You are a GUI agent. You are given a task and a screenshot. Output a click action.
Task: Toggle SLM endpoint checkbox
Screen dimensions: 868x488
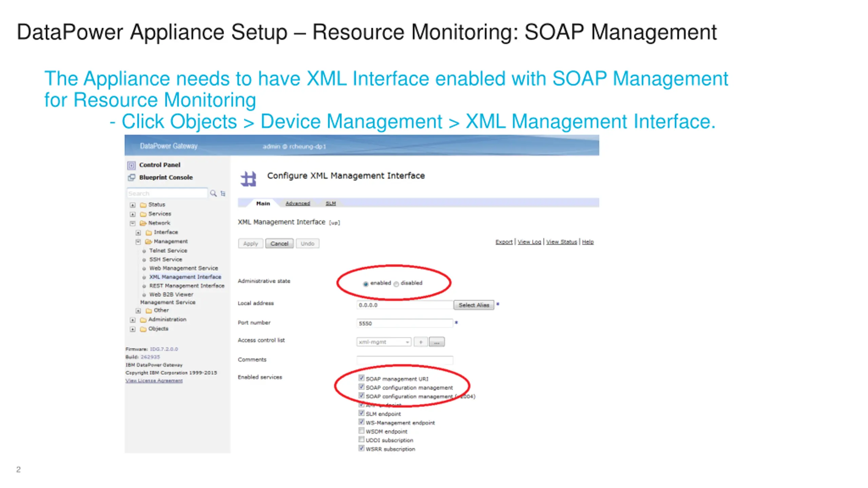coord(361,413)
